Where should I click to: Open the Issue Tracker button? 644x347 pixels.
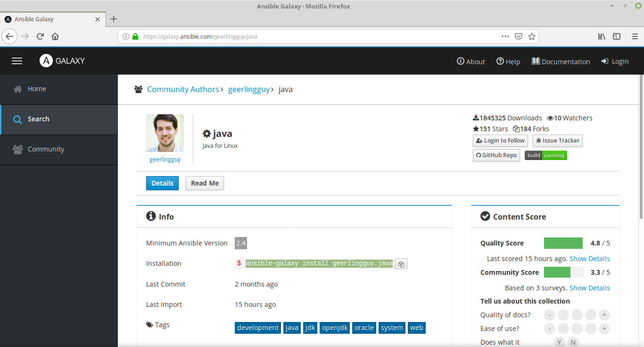pos(557,141)
